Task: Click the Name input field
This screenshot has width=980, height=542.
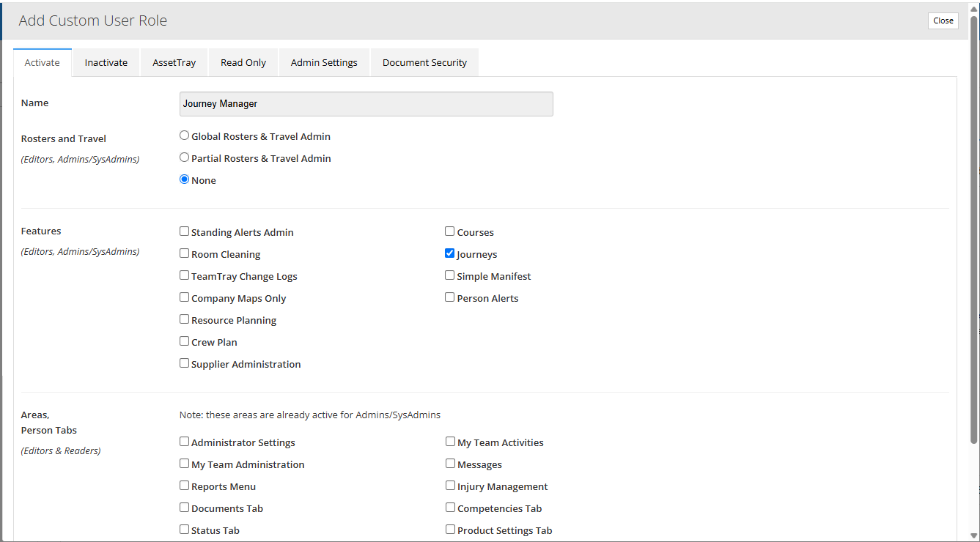Action: pyautogui.click(x=366, y=103)
